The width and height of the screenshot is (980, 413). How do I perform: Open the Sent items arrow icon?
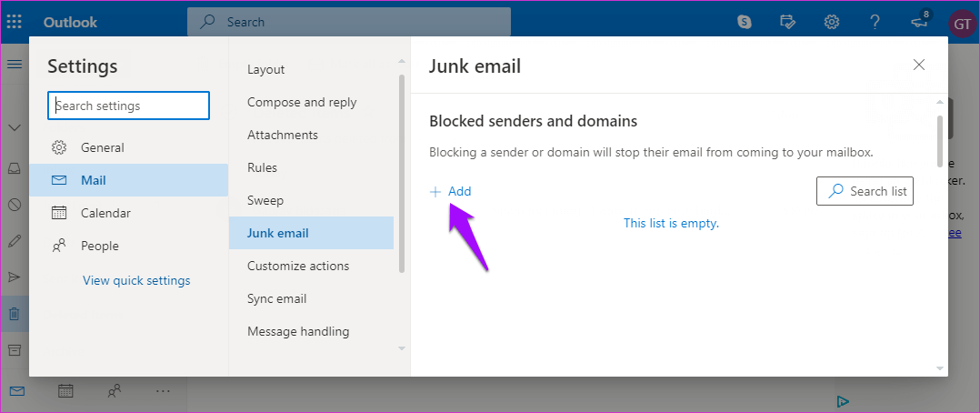click(x=15, y=277)
